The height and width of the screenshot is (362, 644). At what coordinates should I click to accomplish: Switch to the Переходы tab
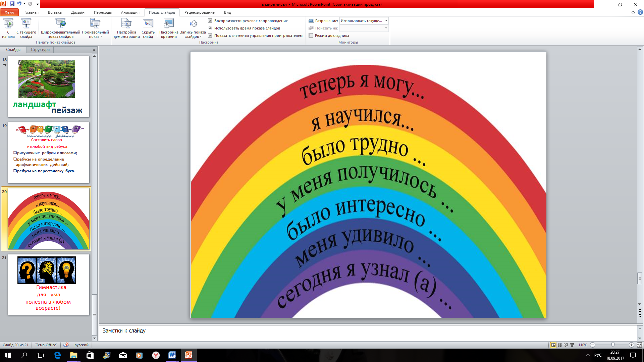tap(103, 12)
